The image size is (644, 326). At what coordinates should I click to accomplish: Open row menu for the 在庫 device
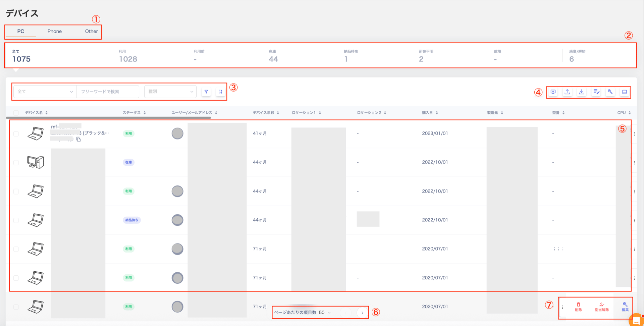pos(634,163)
